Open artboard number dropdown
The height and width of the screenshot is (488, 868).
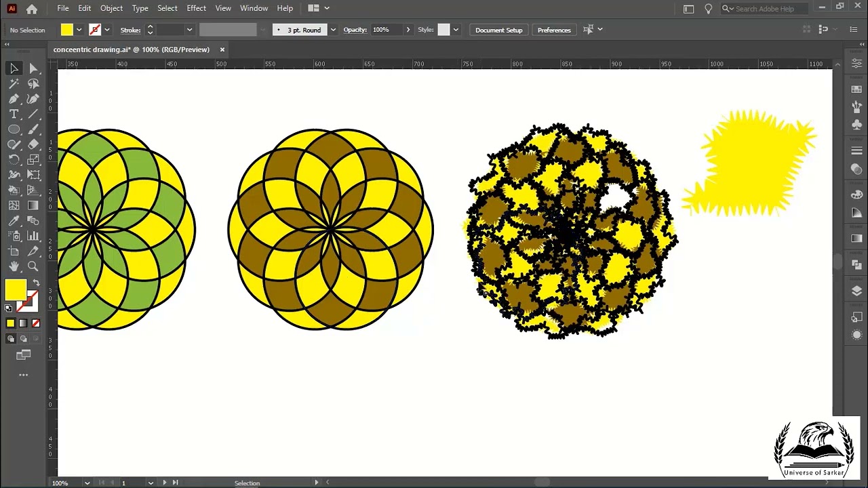pyautogui.click(x=151, y=483)
